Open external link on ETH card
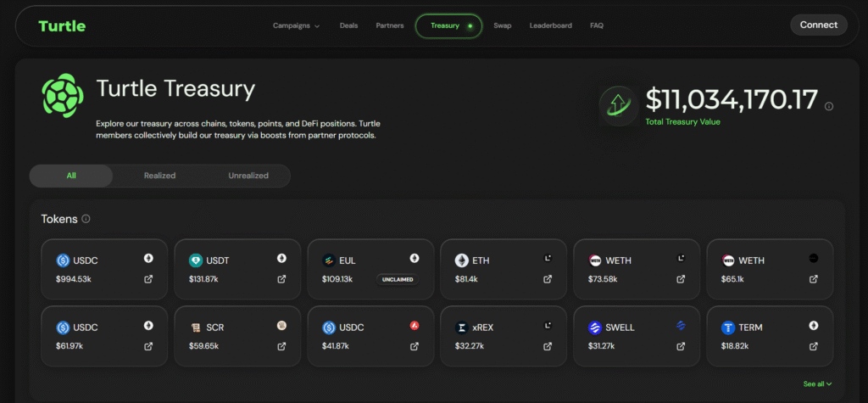Viewport: 868px width, 403px height. 548,279
